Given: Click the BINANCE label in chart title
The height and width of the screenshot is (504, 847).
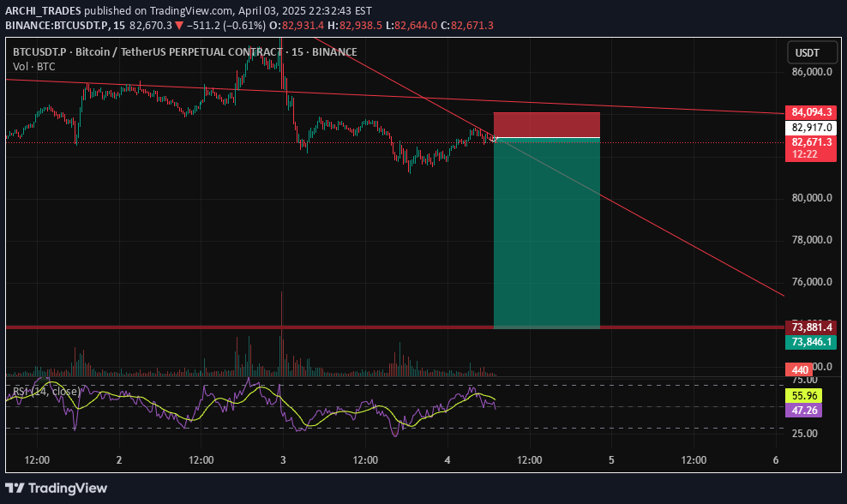Looking at the screenshot, I should 335,51.
